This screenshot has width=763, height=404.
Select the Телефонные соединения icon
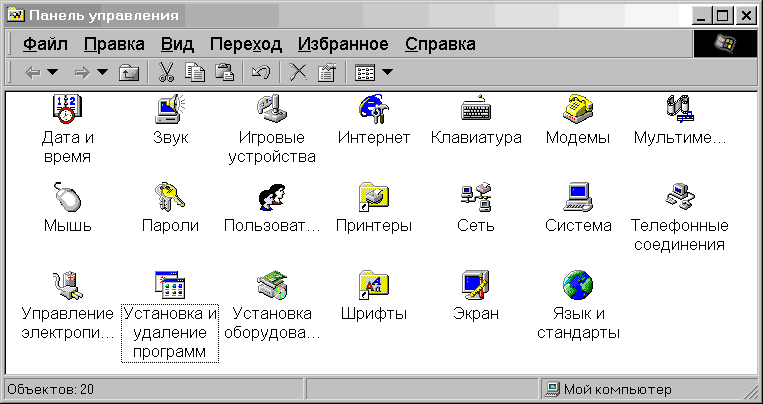point(680,197)
